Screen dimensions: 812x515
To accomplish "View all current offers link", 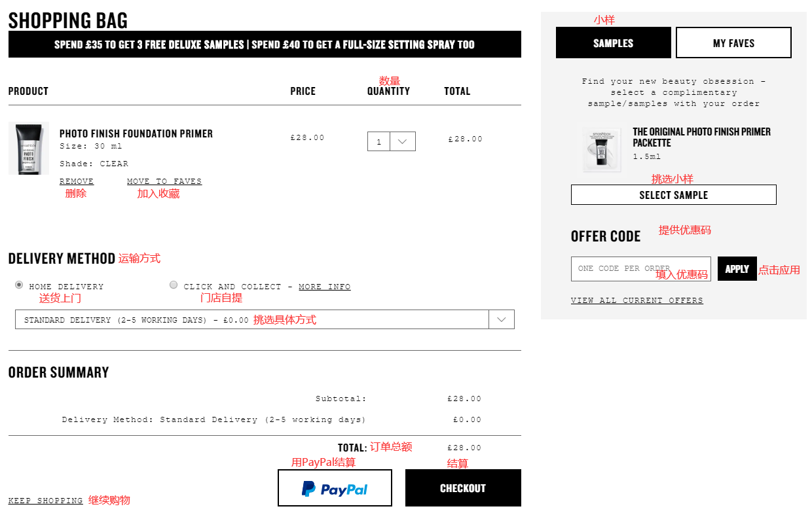I will click(x=637, y=300).
